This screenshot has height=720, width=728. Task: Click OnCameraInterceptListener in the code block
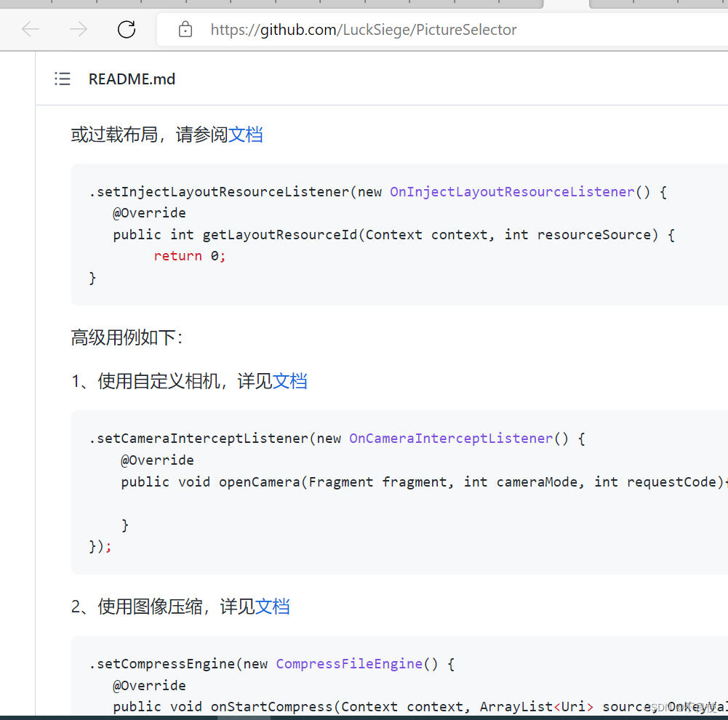(451, 439)
